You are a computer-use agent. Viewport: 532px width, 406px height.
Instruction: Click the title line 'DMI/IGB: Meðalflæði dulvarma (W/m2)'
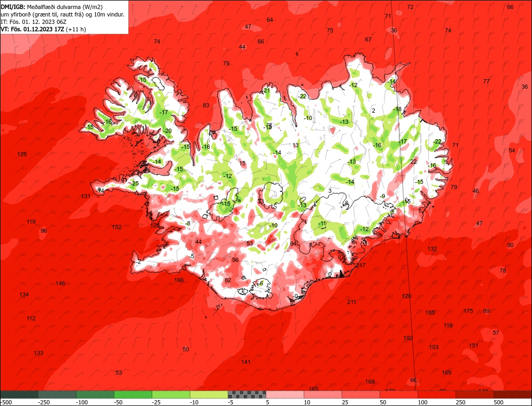pyautogui.click(x=52, y=7)
